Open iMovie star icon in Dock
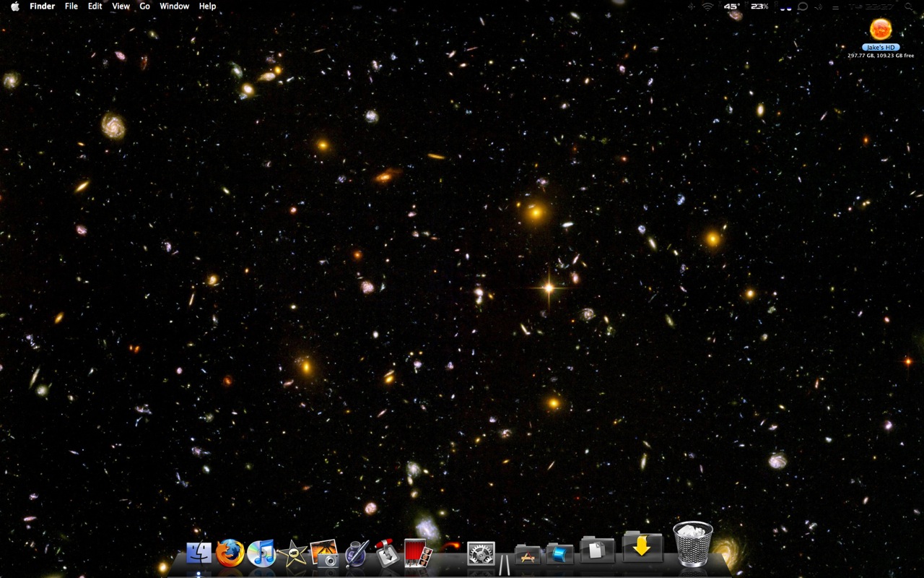Image resolution: width=924 pixels, height=578 pixels. tap(292, 554)
